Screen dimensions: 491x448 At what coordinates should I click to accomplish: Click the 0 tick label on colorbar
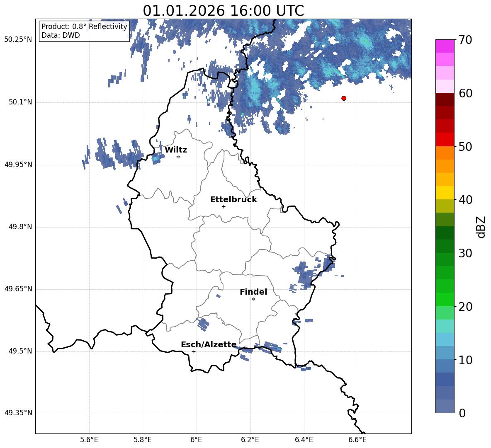462,413
